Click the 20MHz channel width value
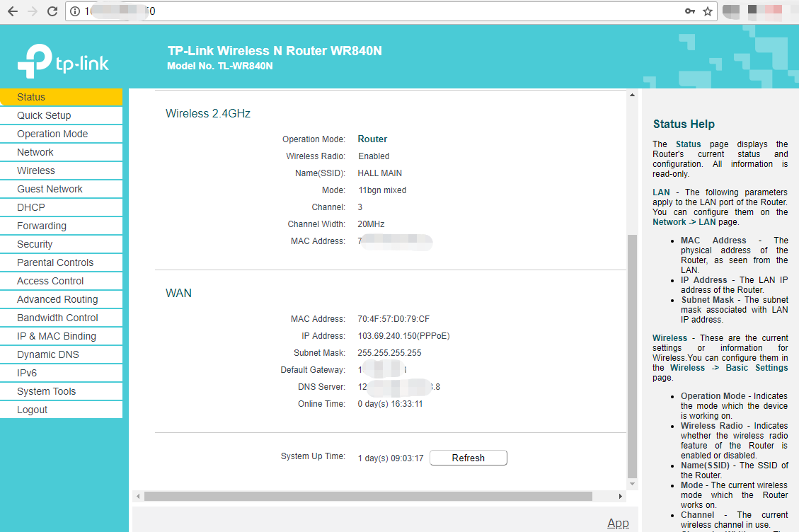Viewport: 799px width, 532px height. coord(371,224)
